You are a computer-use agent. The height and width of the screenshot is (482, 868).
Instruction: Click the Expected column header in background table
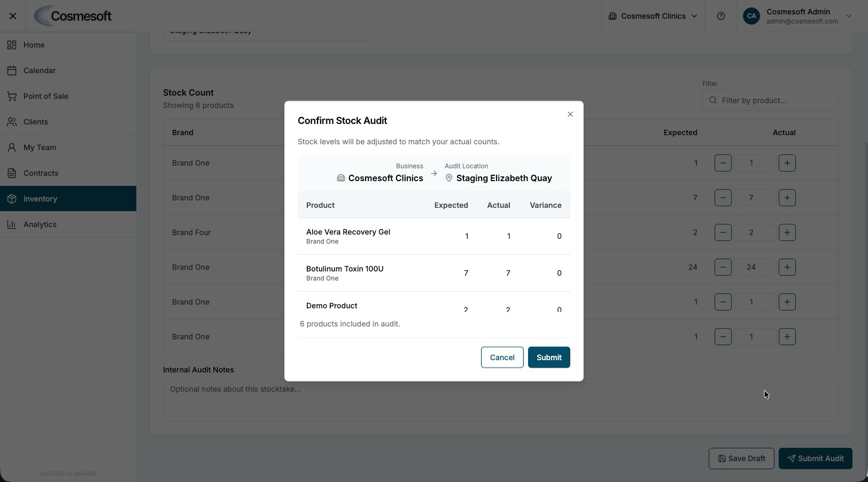click(680, 133)
